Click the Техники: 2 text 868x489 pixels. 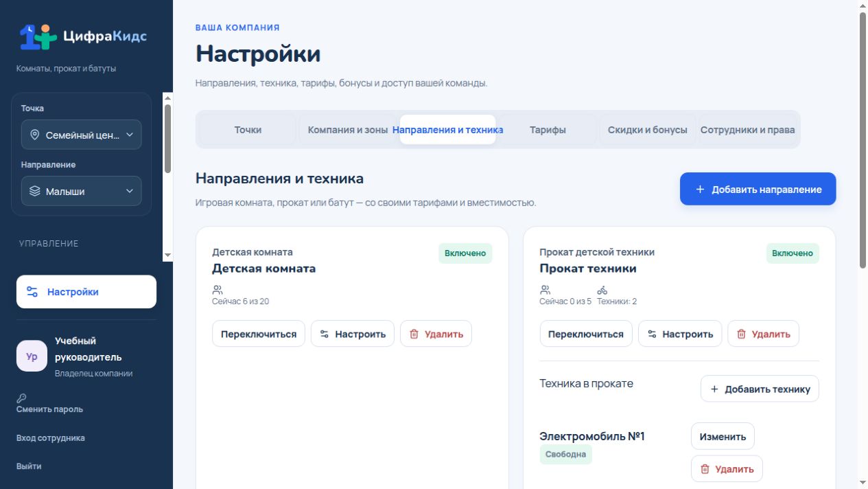pos(617,302)
